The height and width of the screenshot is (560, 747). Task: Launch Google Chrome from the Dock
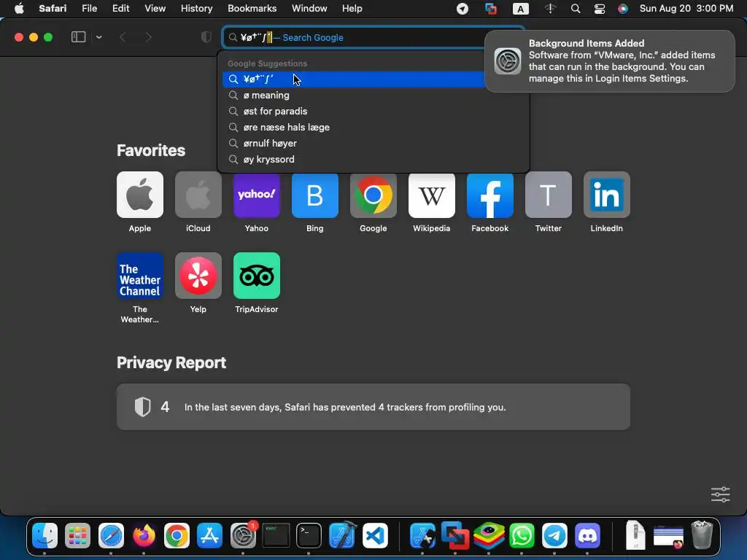177,536
